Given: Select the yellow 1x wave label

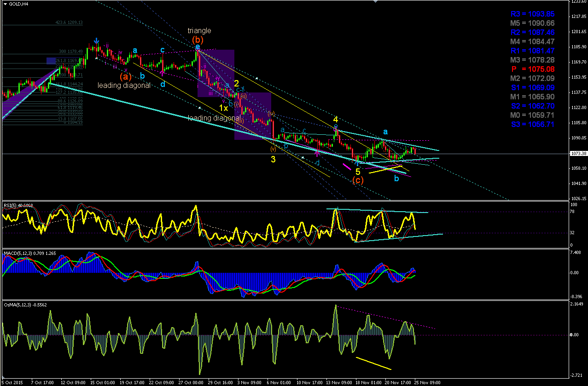Looking at the screenshot, I should click(x=223, y=108).
